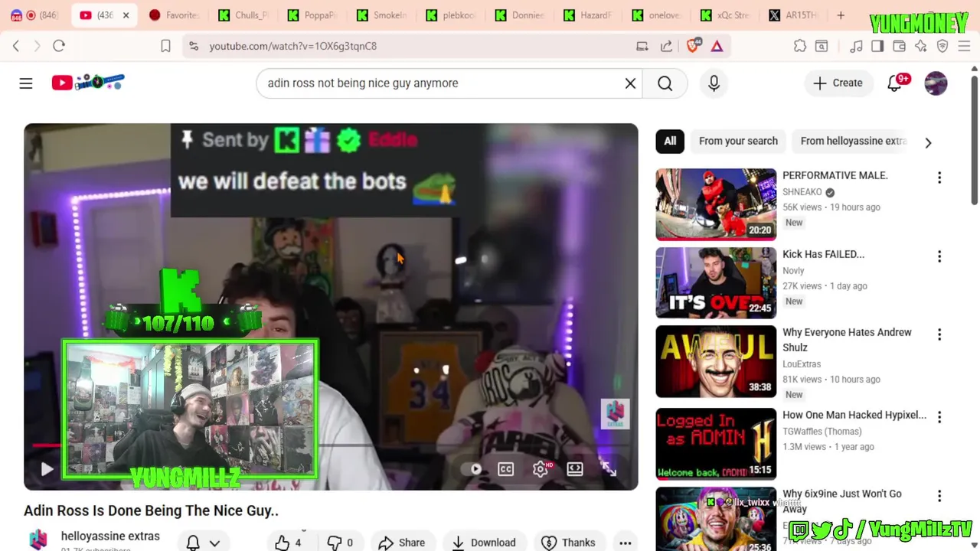980x551 pixels.
Task: Open browser main menu
Action: 964,46
